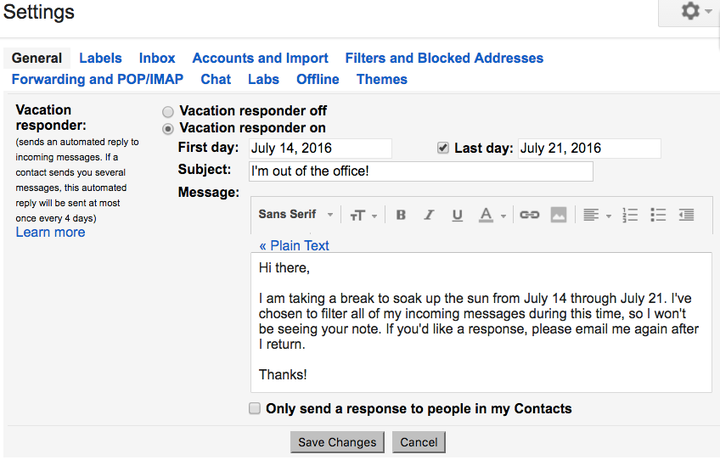Image resolution: width=720 pixels, height=460 pixels.
Task: Apply bold formatting in message toolbar
Action: point(401,215)
